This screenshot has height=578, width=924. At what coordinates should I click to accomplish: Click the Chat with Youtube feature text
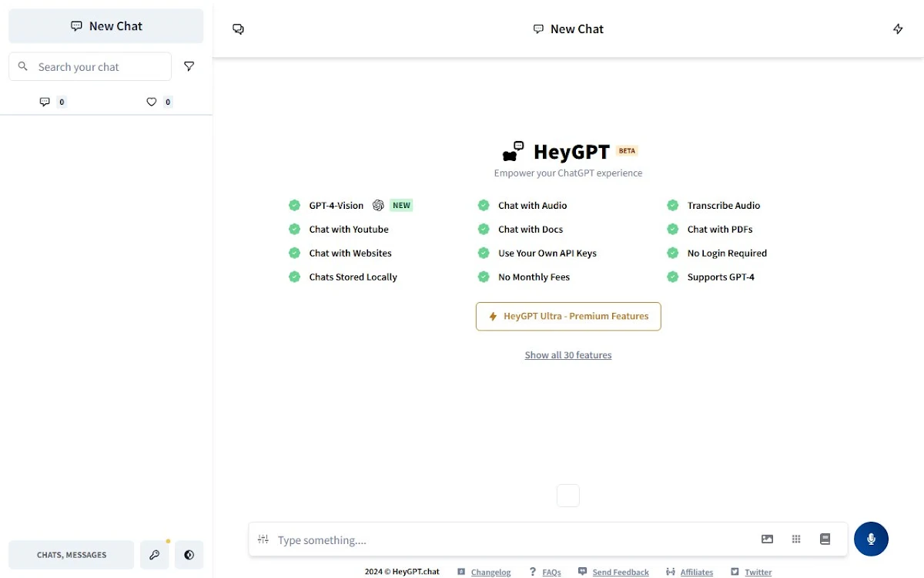(x=349, y=230)
